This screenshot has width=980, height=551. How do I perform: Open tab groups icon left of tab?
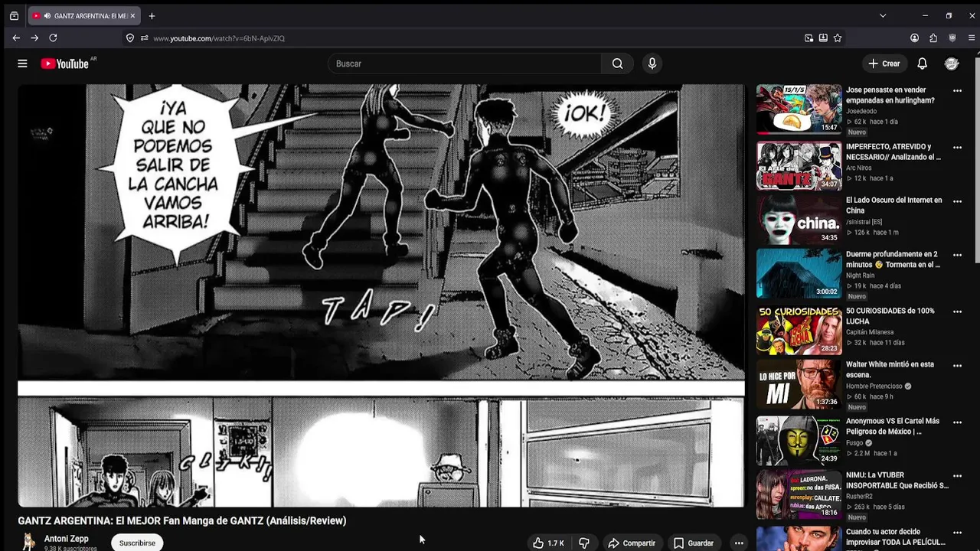(x=14, y=15)
